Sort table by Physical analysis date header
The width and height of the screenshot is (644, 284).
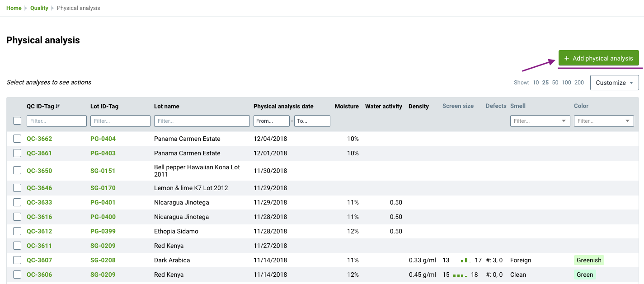(283, 107)
